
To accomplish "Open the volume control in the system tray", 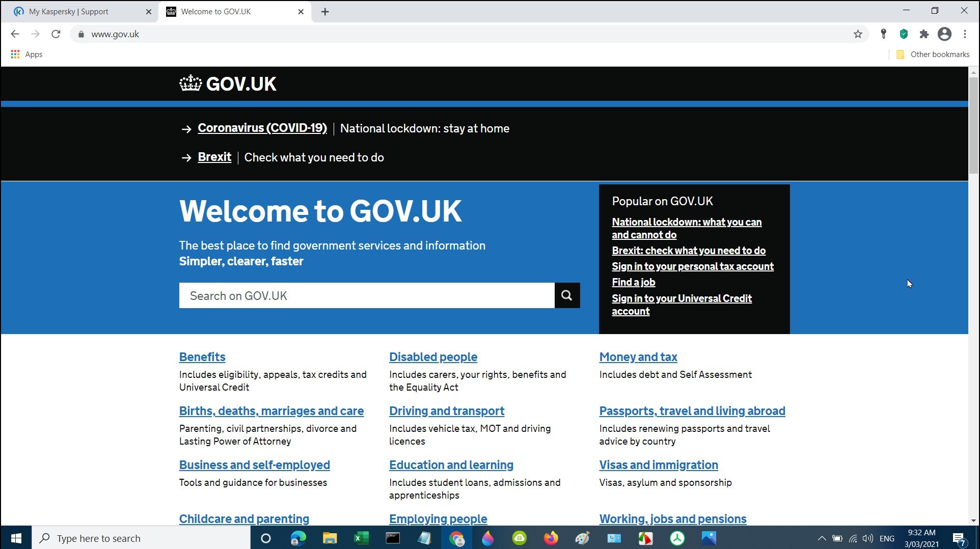I will point(867,538).
